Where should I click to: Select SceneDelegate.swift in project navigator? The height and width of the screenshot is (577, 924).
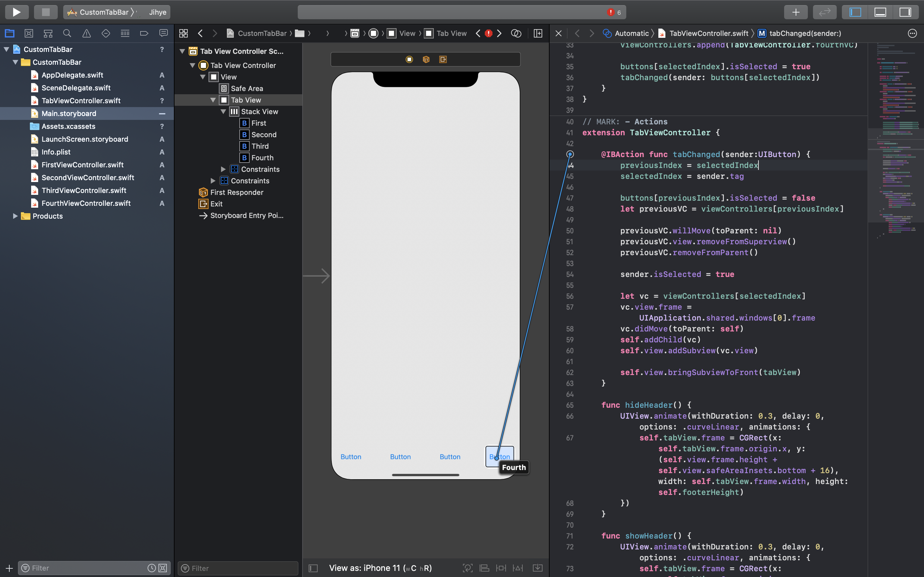(x=76, y=88)
